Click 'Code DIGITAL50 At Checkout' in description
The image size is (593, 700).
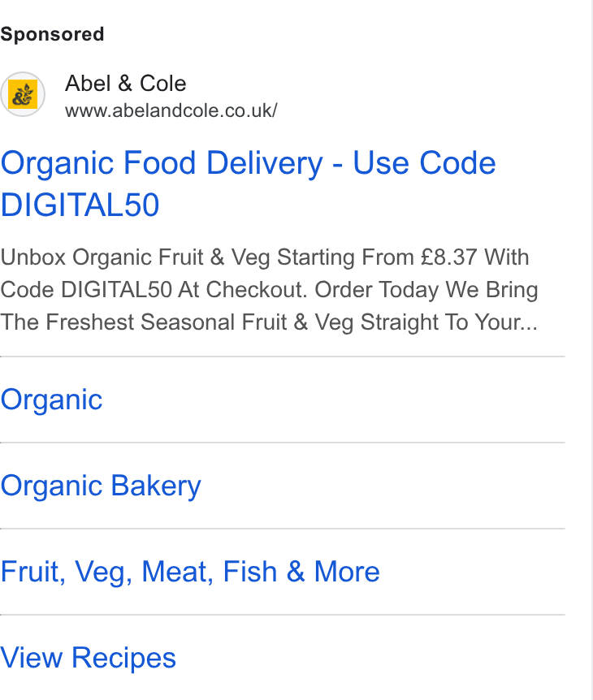[x=154, y=290]
